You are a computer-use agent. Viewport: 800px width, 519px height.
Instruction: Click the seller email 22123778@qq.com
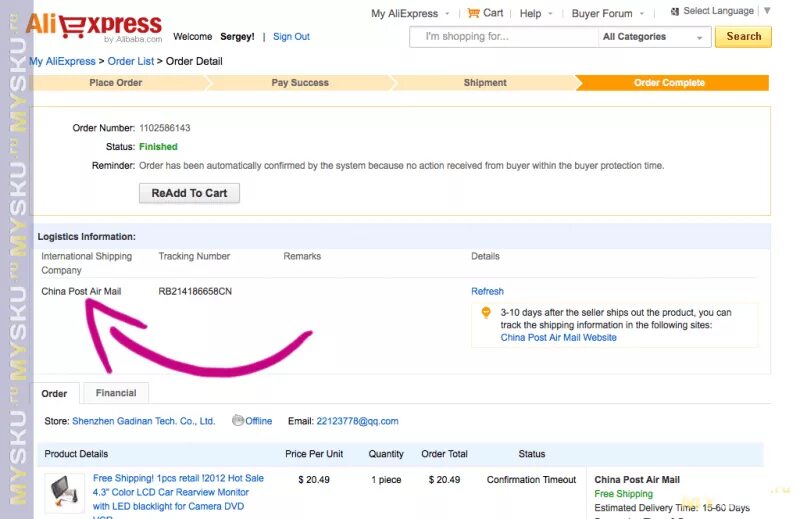(357, 421)
